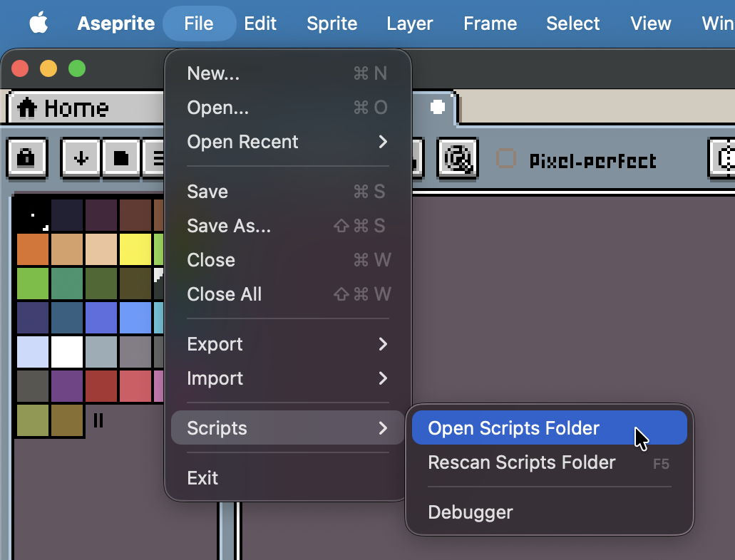Choose New... from the File menu
Screen dimensions: 735x560
click(288, 73)
